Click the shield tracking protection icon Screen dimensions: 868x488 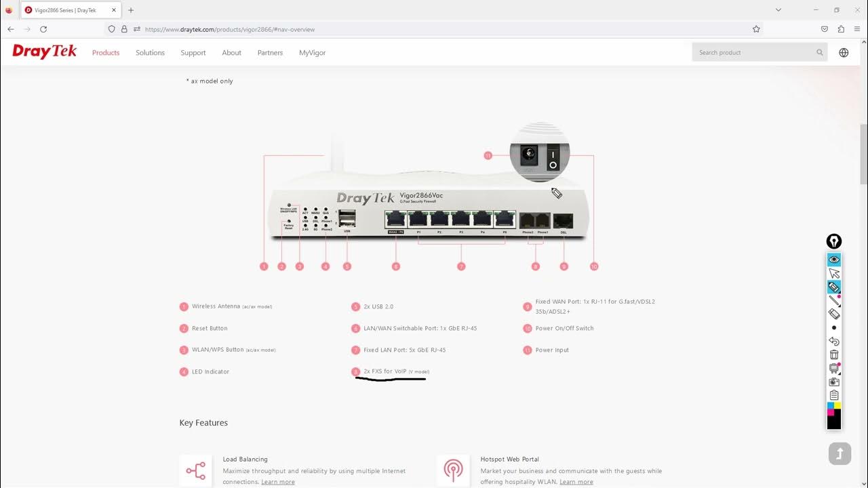pos(112,29)
